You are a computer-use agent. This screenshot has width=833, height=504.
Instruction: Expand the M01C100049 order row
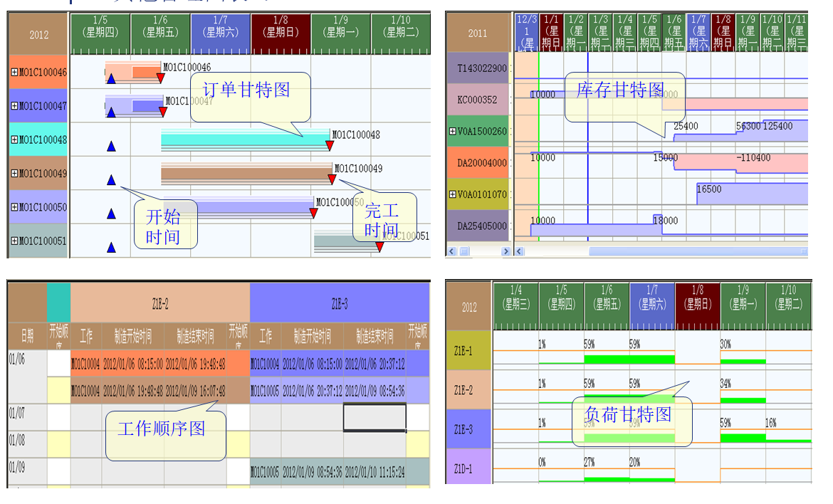pos(14,174)
